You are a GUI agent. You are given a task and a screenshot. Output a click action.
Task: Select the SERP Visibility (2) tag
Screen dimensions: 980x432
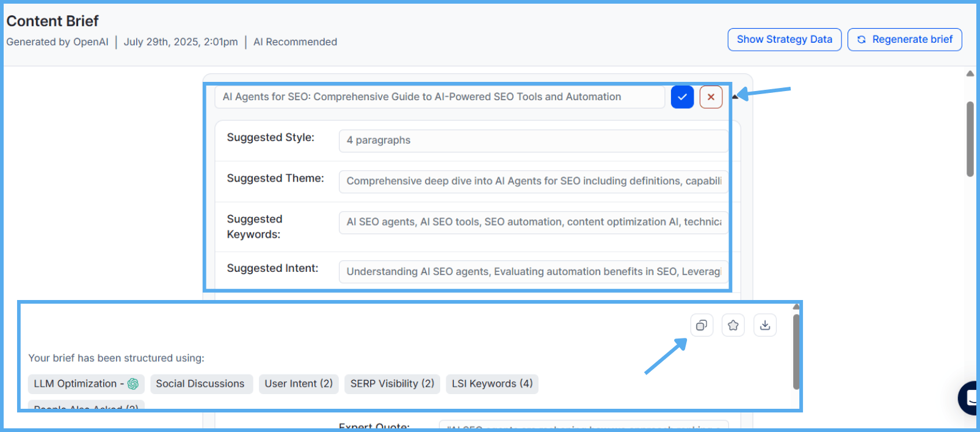pos(392,384)
